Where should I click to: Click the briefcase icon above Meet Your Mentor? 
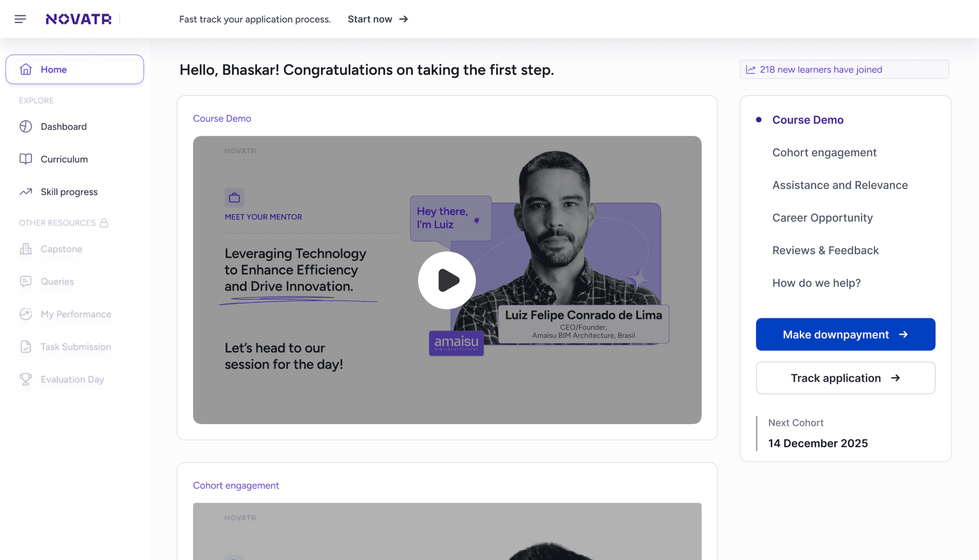point(234,197)
